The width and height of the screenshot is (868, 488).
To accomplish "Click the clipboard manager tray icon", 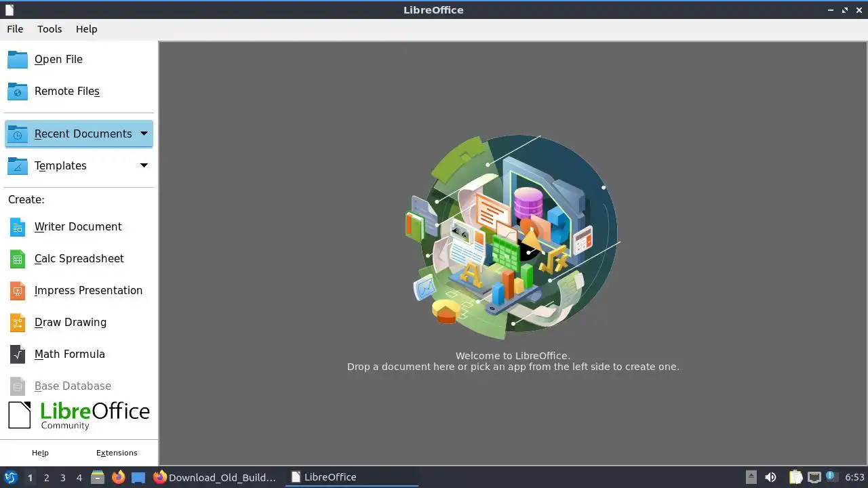I will click(795, 477).
